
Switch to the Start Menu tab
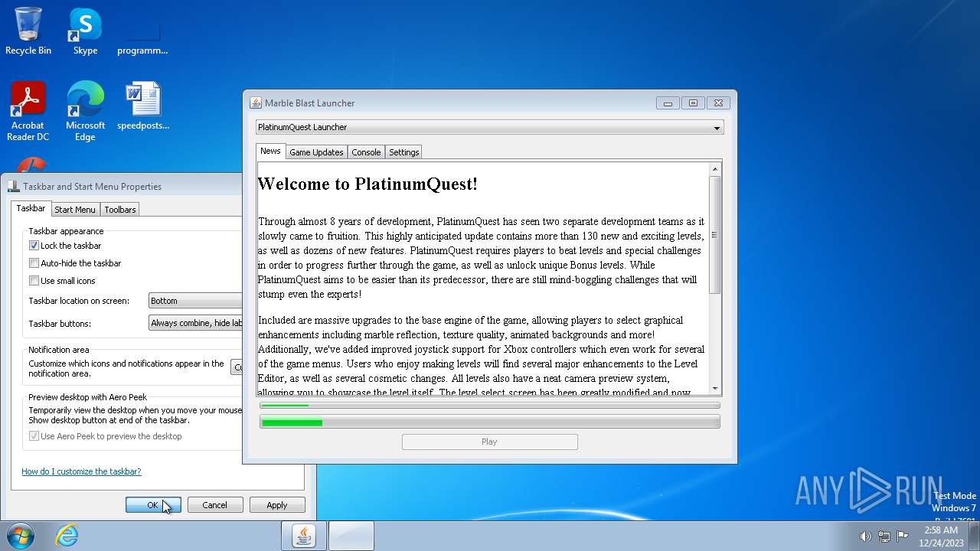pyautogui.click(x=75, y=210)
